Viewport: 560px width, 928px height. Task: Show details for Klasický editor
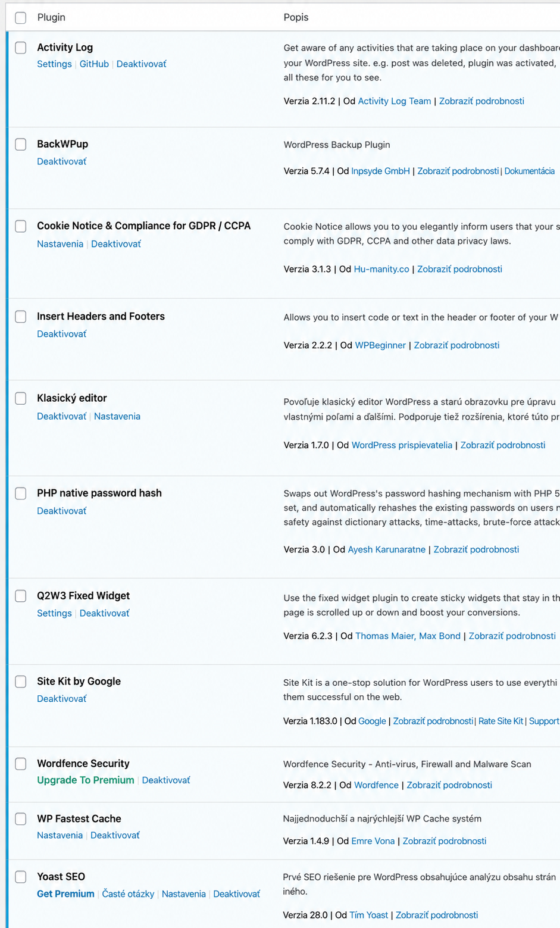tap(503, 445)
